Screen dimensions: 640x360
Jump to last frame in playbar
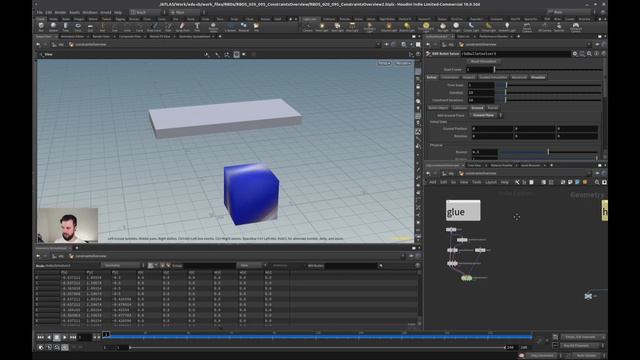coord(73,337)
